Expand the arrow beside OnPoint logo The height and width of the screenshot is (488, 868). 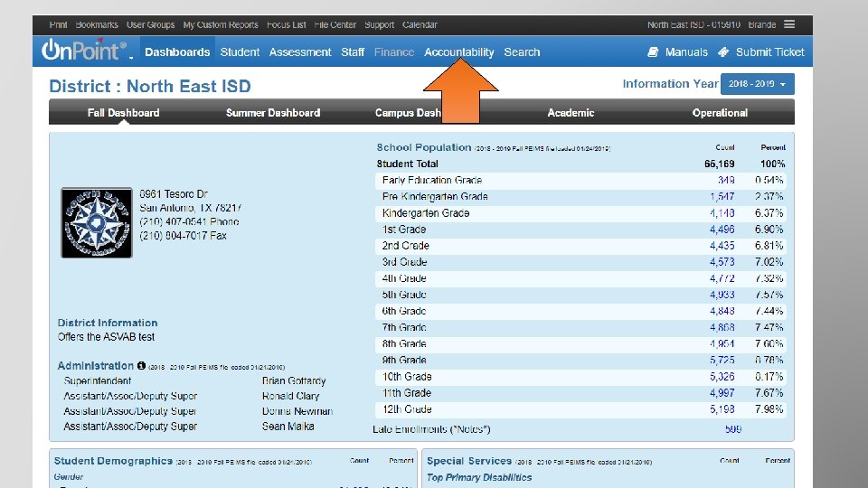(131, 58)
